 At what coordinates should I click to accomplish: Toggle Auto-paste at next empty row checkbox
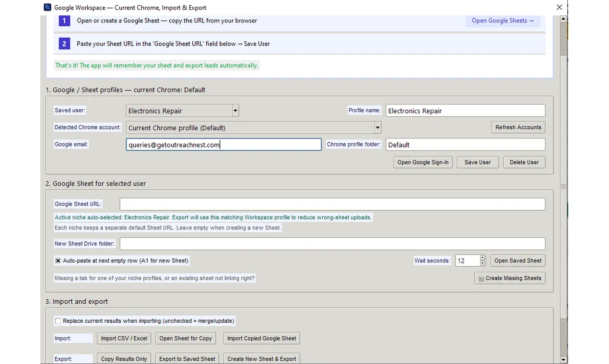[x=58, y=261]
